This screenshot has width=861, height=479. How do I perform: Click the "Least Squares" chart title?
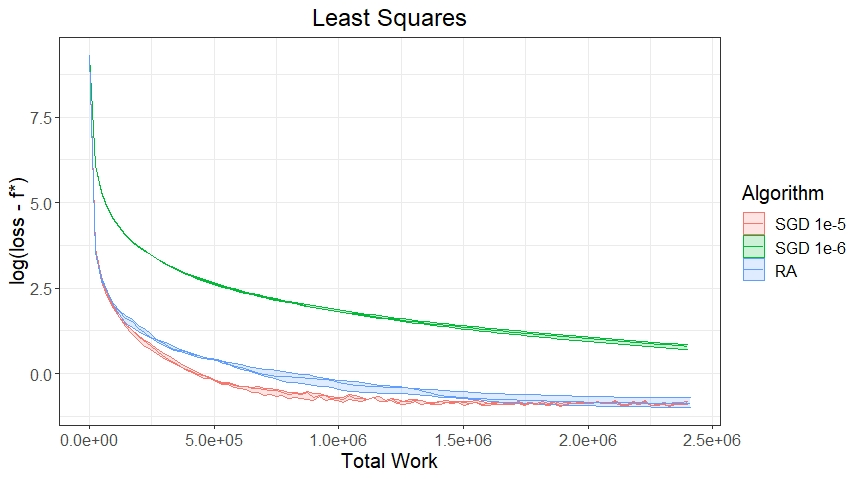[389, 18]
